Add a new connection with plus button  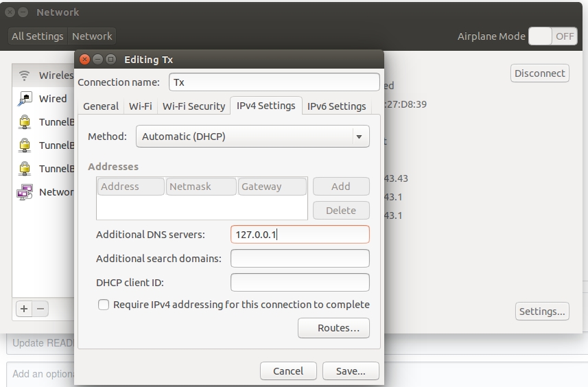[24, 309]
